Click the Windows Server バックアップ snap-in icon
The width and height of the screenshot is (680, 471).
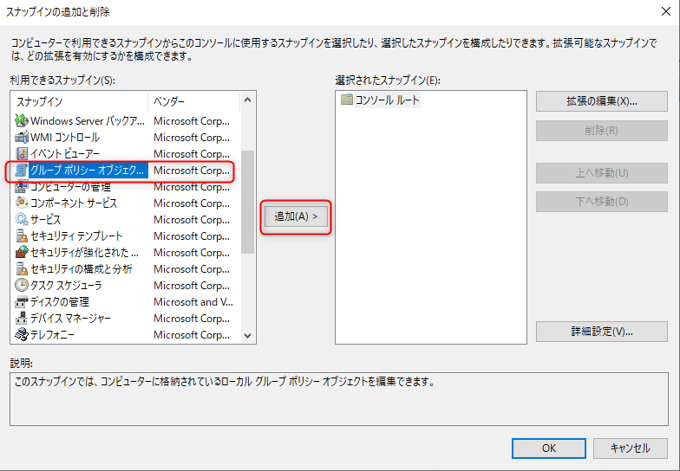[21, 121]
